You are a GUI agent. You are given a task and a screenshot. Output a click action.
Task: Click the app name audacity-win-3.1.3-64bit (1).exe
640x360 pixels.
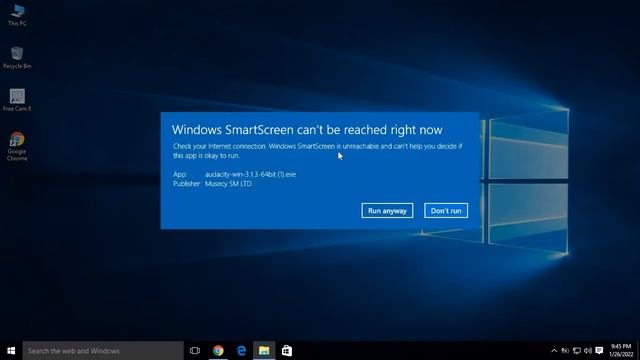250,174
